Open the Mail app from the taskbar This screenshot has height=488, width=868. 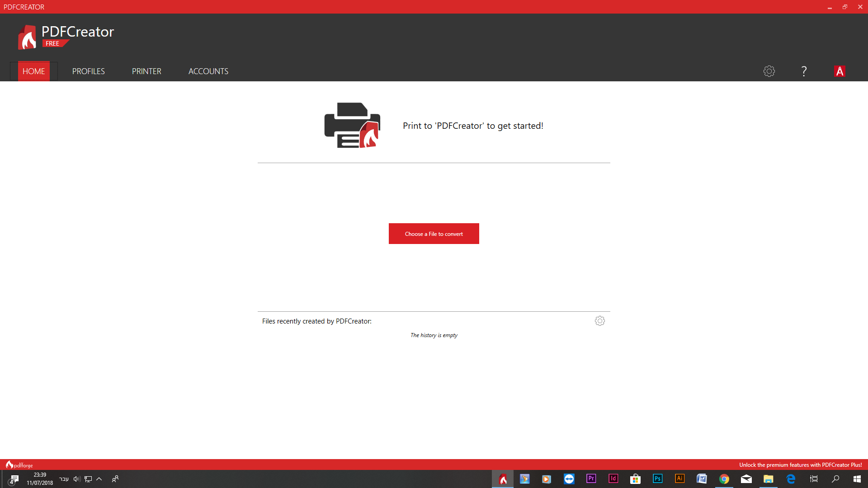coord(746,479)
